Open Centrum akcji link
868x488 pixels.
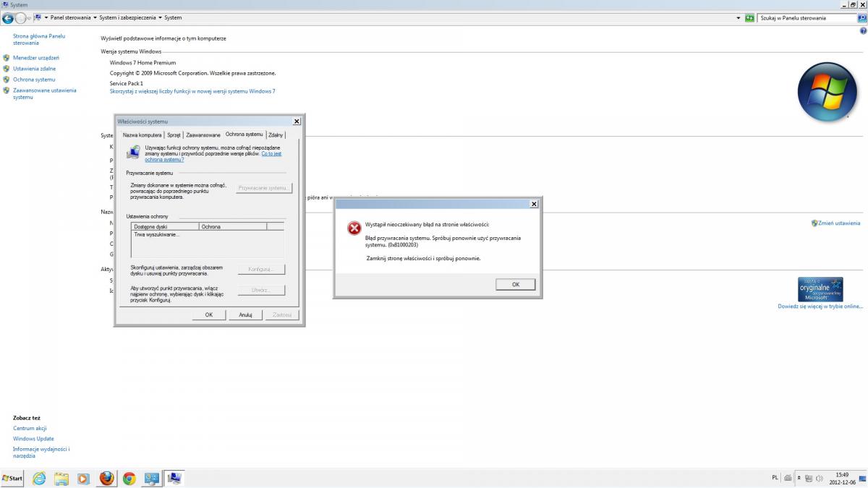pyautogui.click(x=30, y=428)
